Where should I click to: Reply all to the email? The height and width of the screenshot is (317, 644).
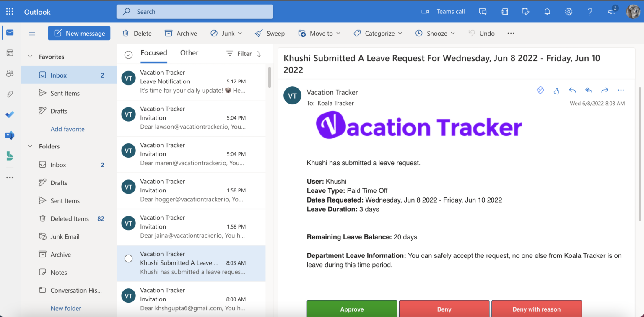[589, 90]
